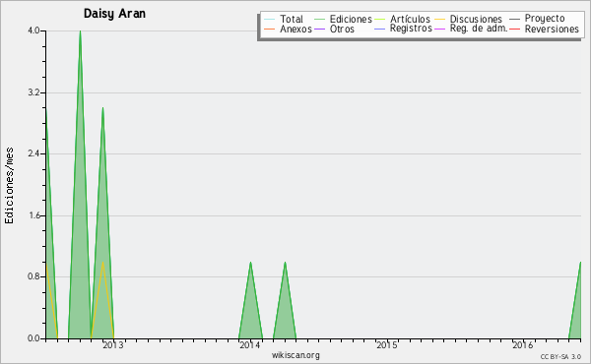Select the 'Reversiones' legend entry
591x364 pixels.
[545, 29]
